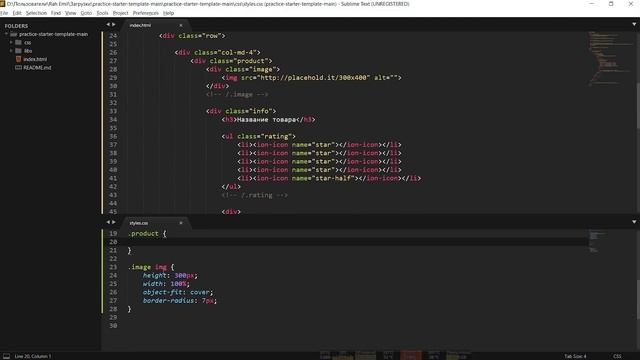This screenshot has width=640, height=360.
Task: Open the File menu
Action: [4, 13]
